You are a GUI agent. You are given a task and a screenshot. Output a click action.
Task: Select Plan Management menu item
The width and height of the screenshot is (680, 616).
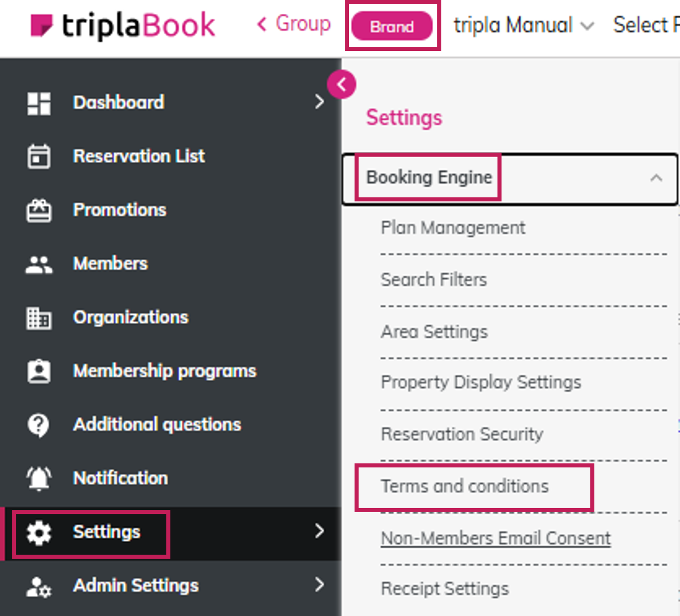pyautogui.click(x=453, y=228)
